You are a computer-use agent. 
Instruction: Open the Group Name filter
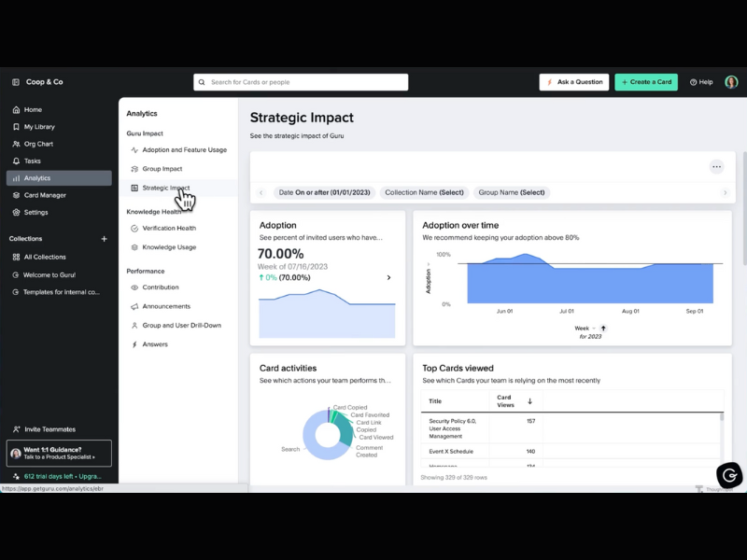click(x=512, y=192)
